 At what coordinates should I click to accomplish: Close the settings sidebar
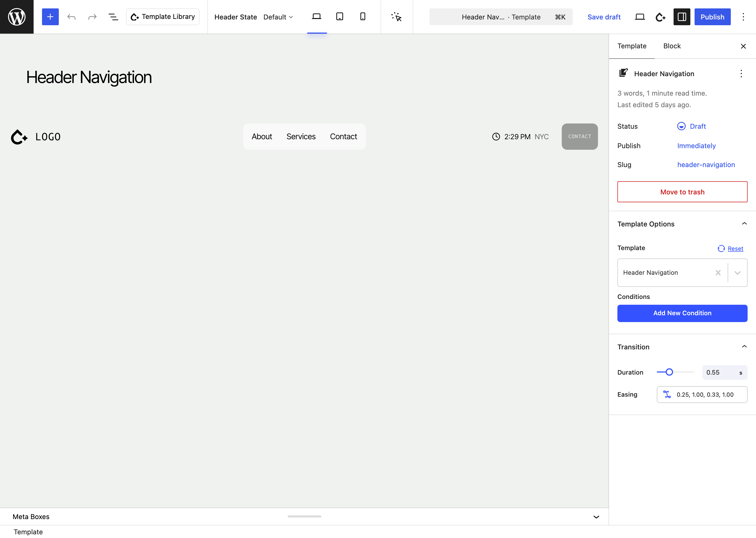point(743,46)
